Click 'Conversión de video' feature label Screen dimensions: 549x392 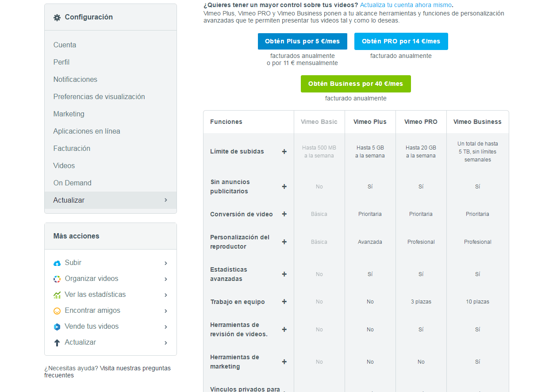pyautogui.click(x=242, y=214)
